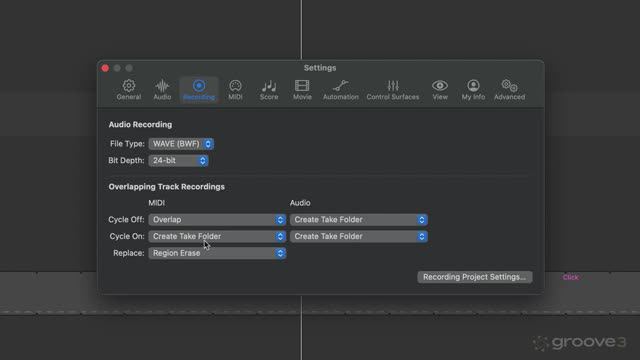640x360 pixels.
Task: Open the Movie settings pane
Action: pos(302,90)
